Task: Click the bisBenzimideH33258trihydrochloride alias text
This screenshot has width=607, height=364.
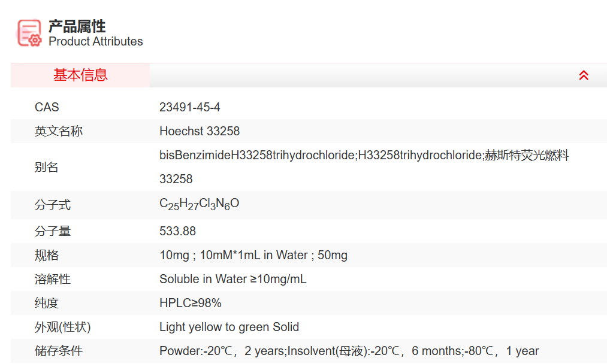Action: click(x=258, y=156)
